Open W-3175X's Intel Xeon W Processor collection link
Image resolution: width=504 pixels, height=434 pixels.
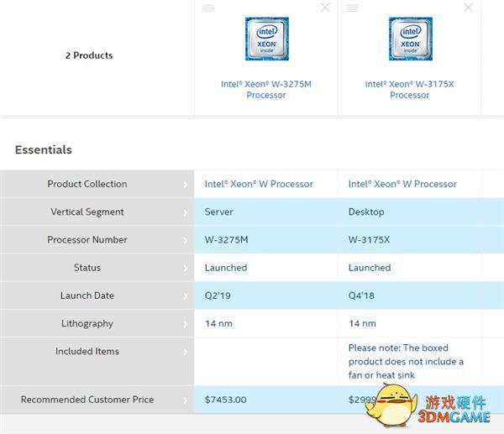point(402,184)
